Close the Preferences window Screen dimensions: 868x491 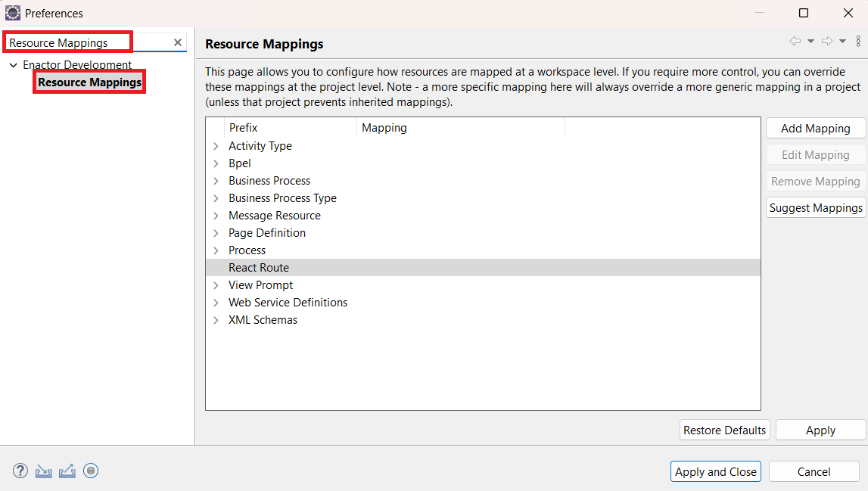[848, 13]
